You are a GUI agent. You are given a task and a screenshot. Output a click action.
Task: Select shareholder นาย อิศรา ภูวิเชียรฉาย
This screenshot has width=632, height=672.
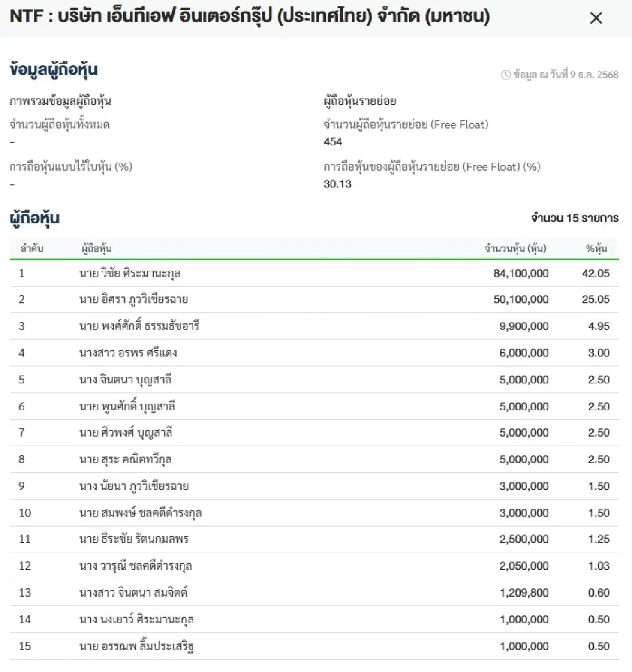(133, 300)
